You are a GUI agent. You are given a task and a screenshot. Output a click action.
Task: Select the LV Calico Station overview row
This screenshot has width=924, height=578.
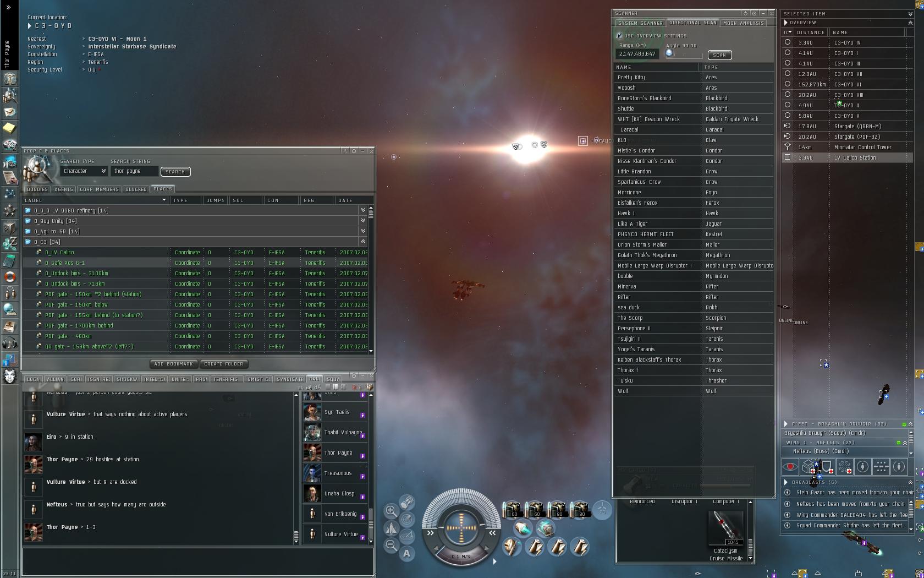(x=847, y=157)
